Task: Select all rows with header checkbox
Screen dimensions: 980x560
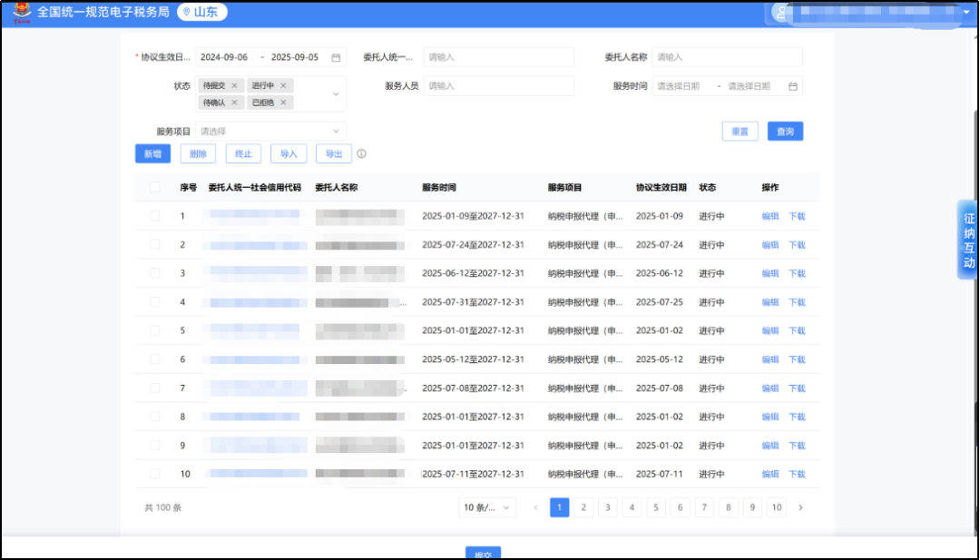Action: (155, 188)
